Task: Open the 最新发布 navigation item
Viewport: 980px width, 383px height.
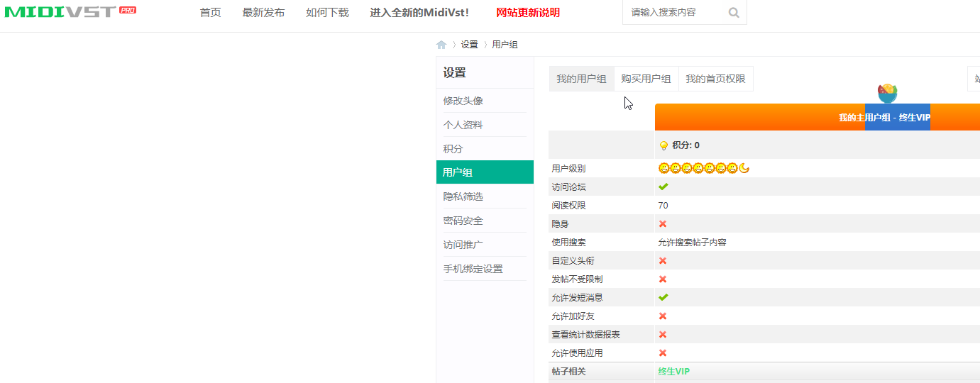Action: pyautogui.click(x=263, y=13)
